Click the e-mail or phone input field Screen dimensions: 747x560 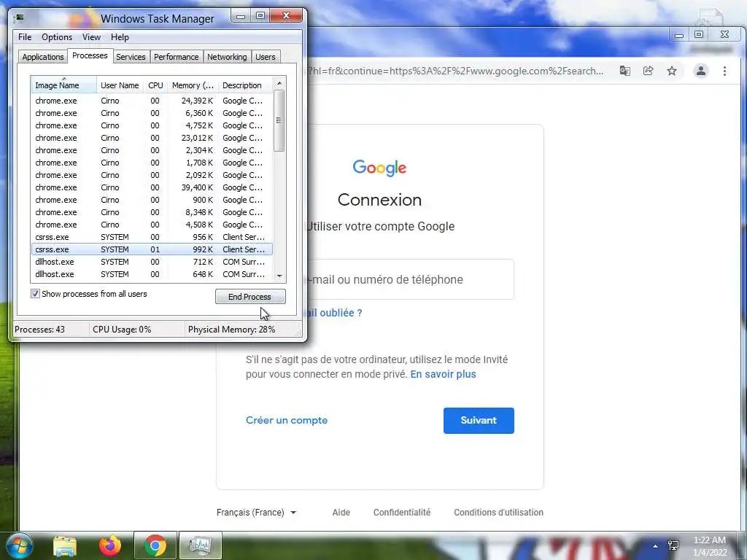(410, 279)
